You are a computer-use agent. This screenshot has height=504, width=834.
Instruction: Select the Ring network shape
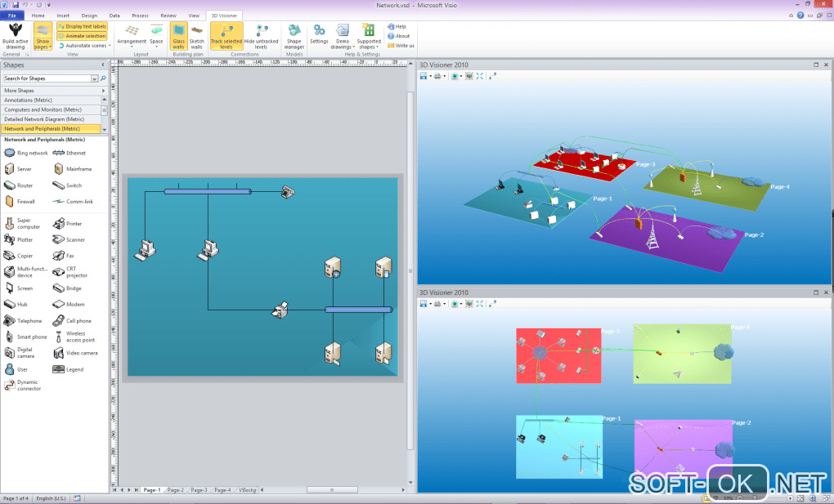click(x=26, y=153)
